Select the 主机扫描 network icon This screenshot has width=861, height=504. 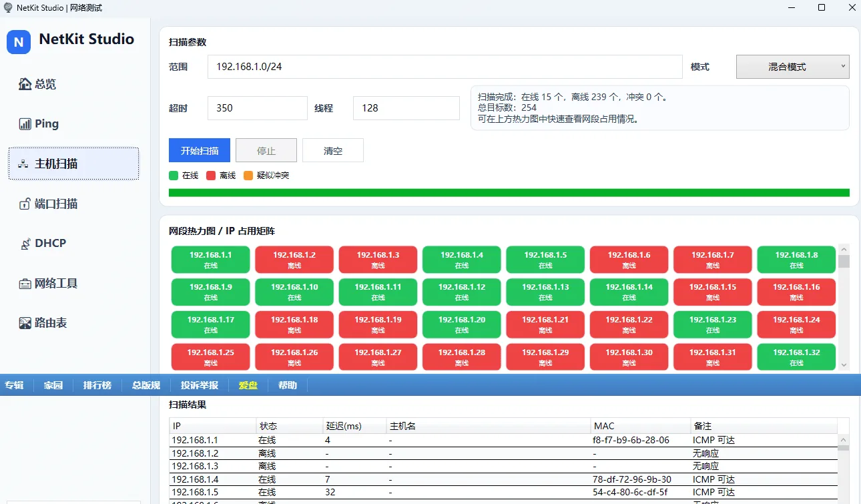(x=24, y=164)
